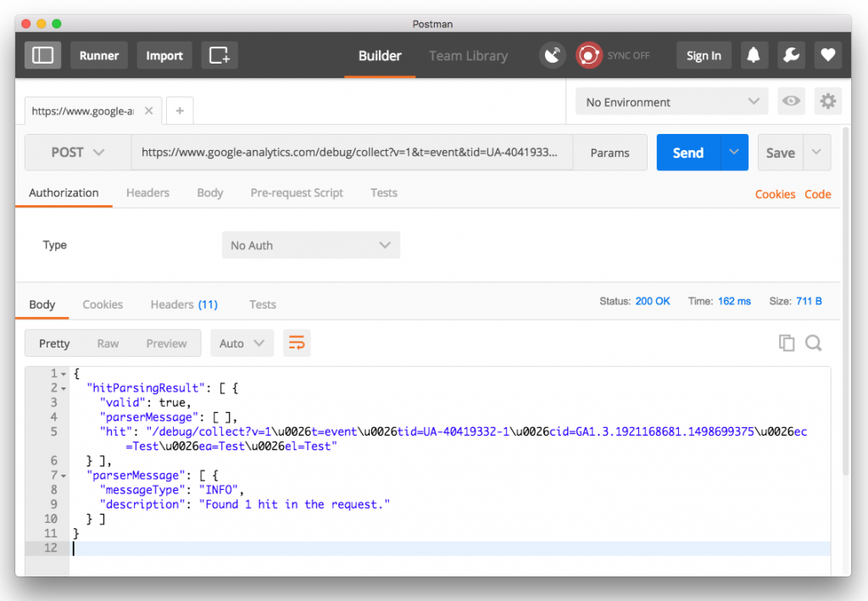Open new window icon button
This screenshot has width=868, height=601.
220,55
